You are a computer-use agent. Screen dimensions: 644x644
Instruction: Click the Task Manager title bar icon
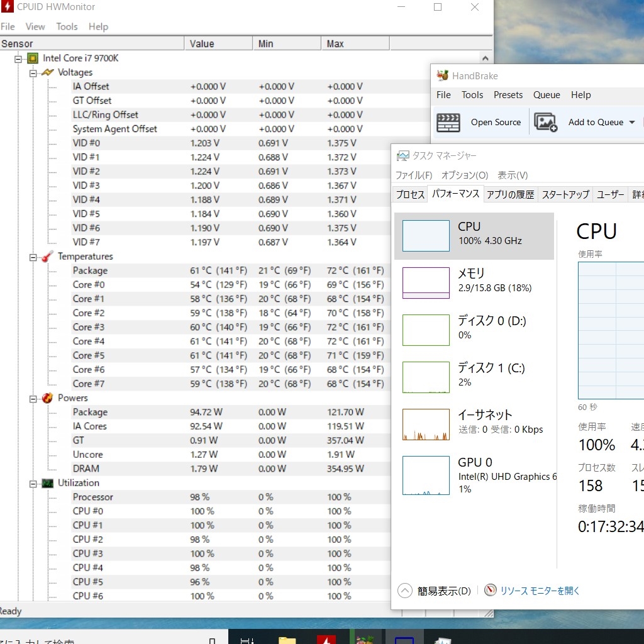click(x=403, y=156)
